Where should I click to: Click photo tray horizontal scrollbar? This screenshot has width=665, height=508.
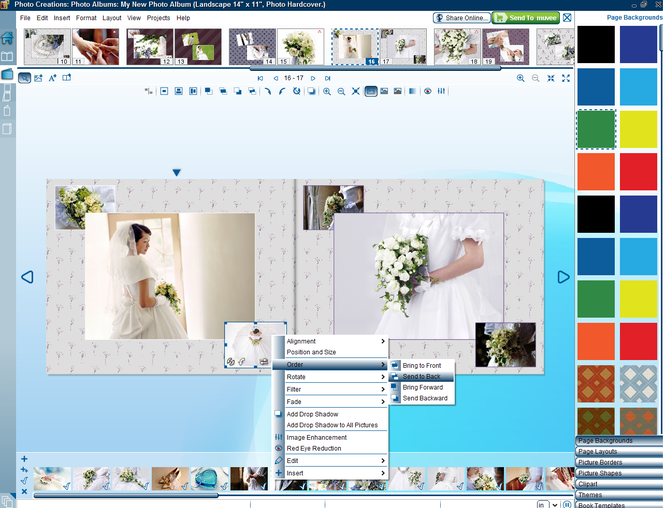pos(126,495)
